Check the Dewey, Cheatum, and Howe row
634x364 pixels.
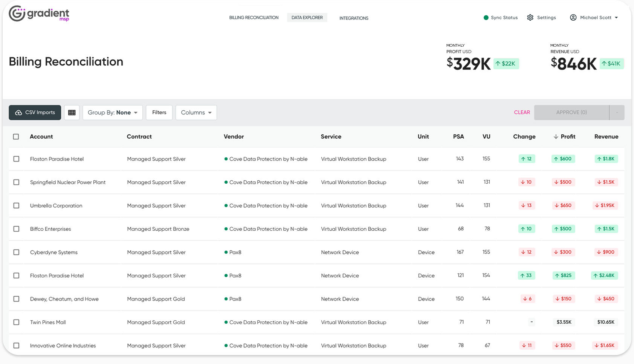[x=16, y=299]
